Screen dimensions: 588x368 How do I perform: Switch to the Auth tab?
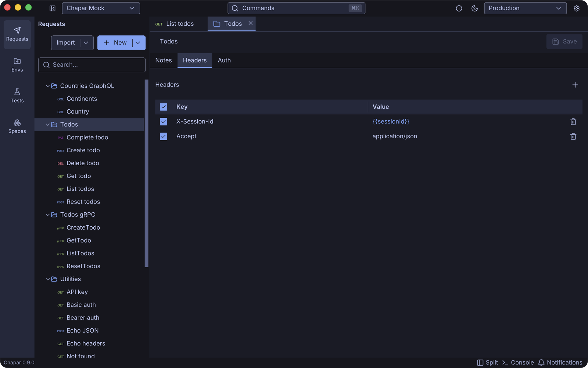tap(224, 60)
